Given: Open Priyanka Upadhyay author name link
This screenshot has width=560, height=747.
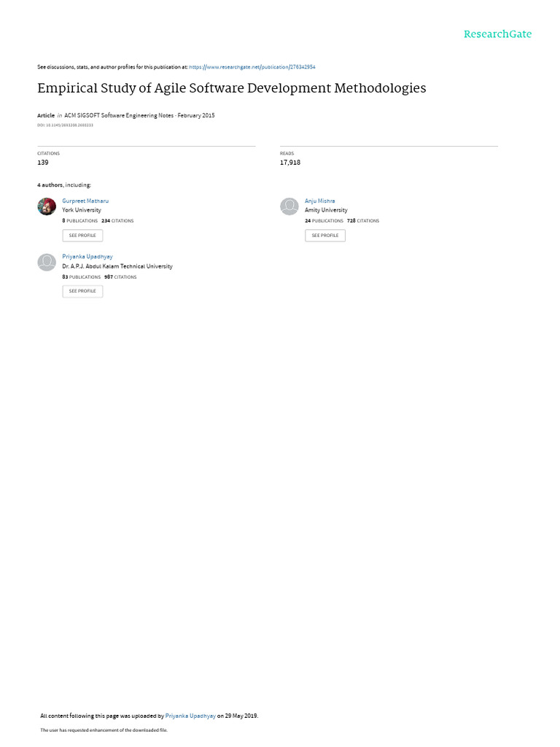Looking at the screenshot, I should (x=87, y=257).
